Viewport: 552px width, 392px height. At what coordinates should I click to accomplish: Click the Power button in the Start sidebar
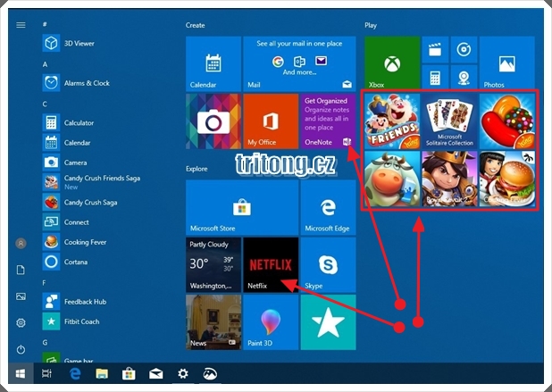pyautogui.click(x=21, y=349)
